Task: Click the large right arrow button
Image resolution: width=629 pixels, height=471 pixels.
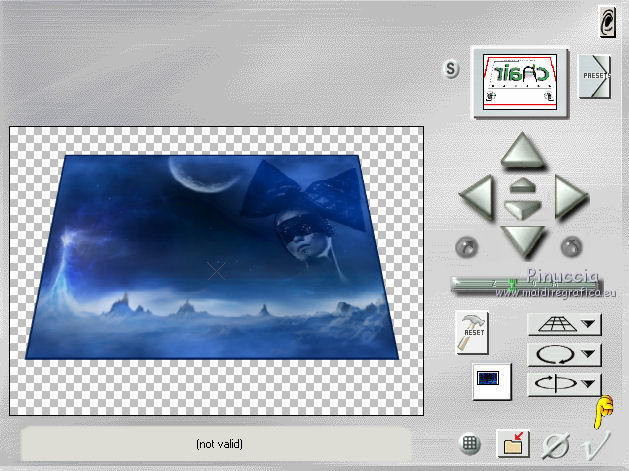Action: click(571, 197)
